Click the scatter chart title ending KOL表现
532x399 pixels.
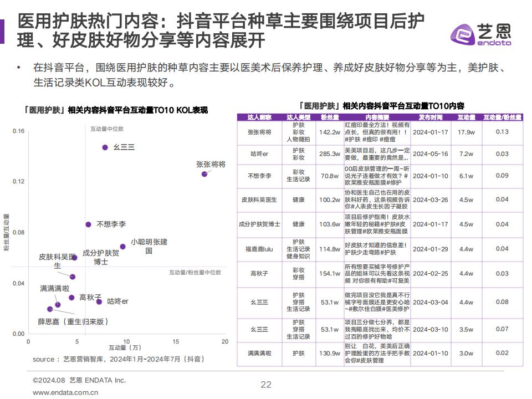(x=115, y=110)
